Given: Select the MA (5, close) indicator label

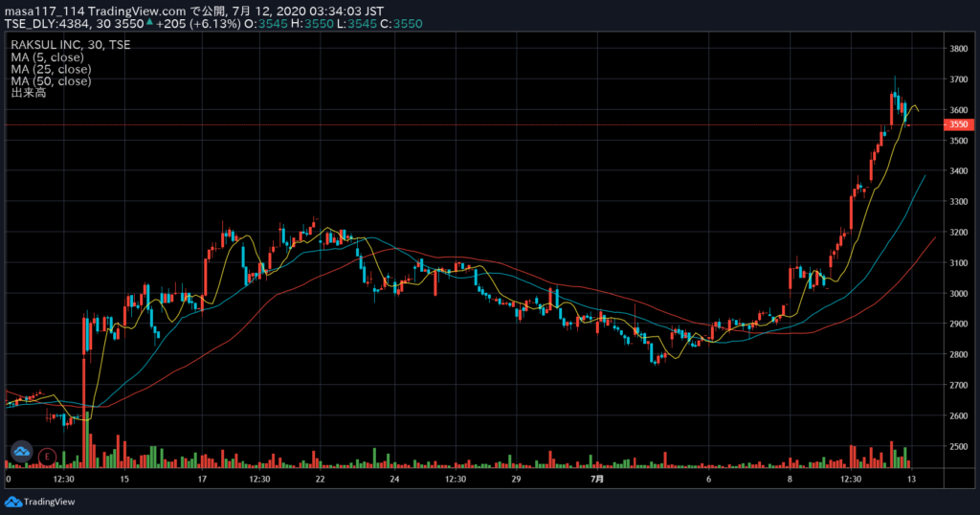Looking at the screenshot, I should [47, 56].
